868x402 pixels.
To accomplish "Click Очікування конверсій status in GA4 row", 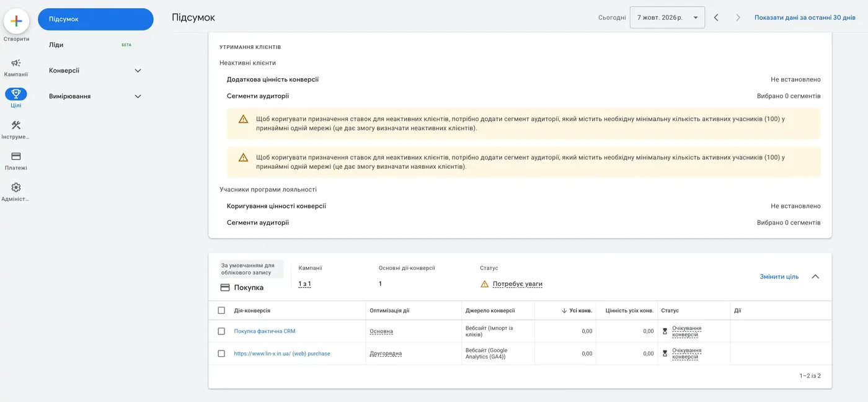I will tap(686, 354).
